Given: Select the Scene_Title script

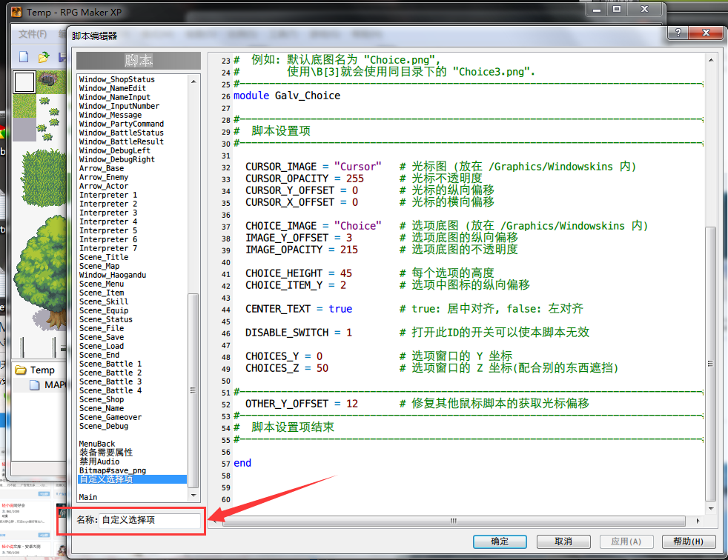Looking at the screenshot, I should pos(104,257).
